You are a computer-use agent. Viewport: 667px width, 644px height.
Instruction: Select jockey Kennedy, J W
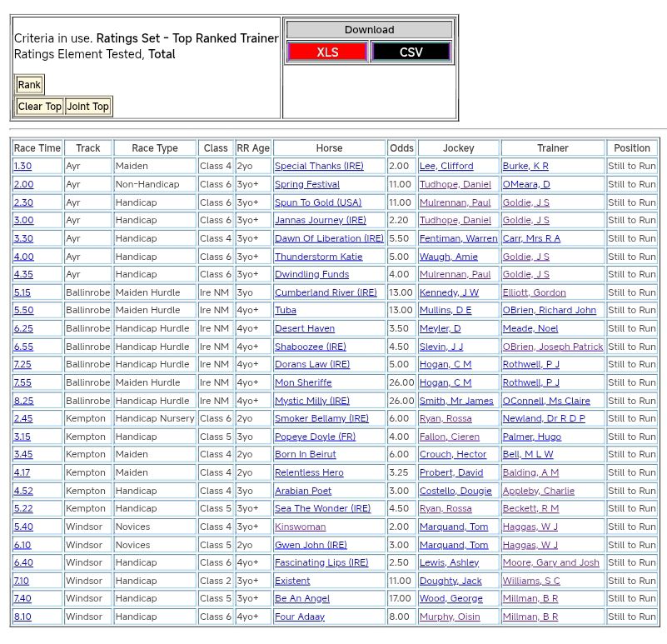(449, 292)
